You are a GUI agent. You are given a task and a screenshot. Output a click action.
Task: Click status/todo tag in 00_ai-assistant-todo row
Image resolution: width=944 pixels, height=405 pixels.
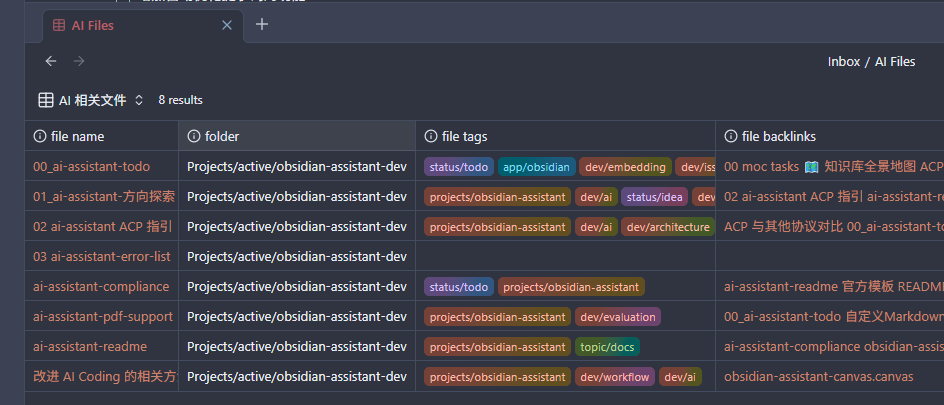coord(459,167)
